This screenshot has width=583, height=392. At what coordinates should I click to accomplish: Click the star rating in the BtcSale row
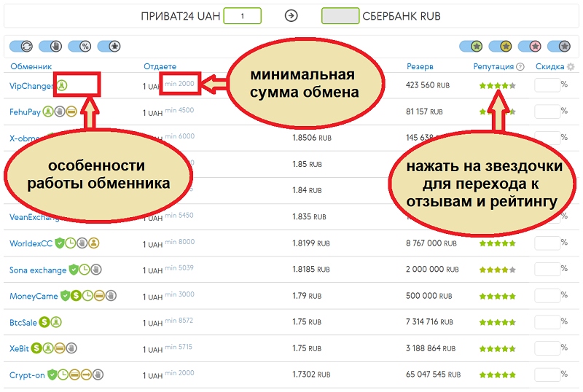(x=498, y=323)
